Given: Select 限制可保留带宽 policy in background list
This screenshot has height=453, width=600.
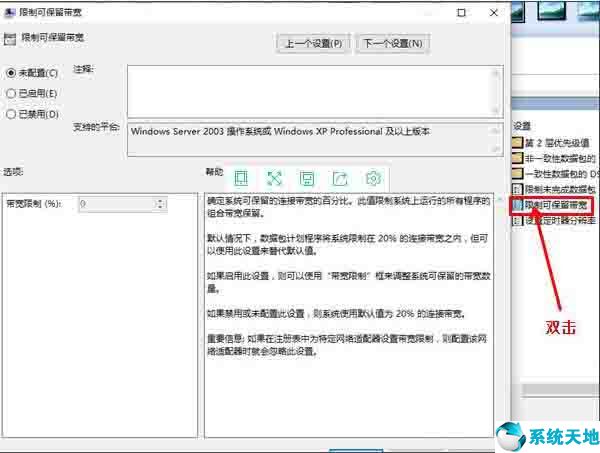Looking at the screenshot, I should tap(556, 205).
